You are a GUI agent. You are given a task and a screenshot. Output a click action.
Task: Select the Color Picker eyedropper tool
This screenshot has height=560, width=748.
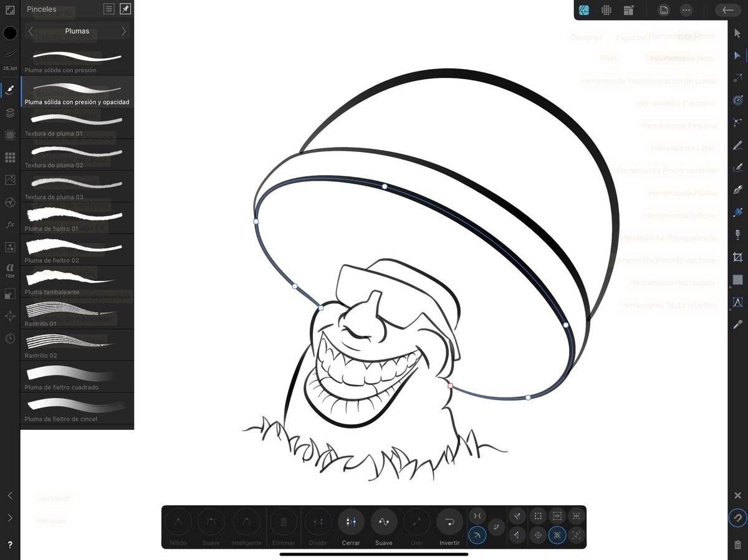coord(738,325)
